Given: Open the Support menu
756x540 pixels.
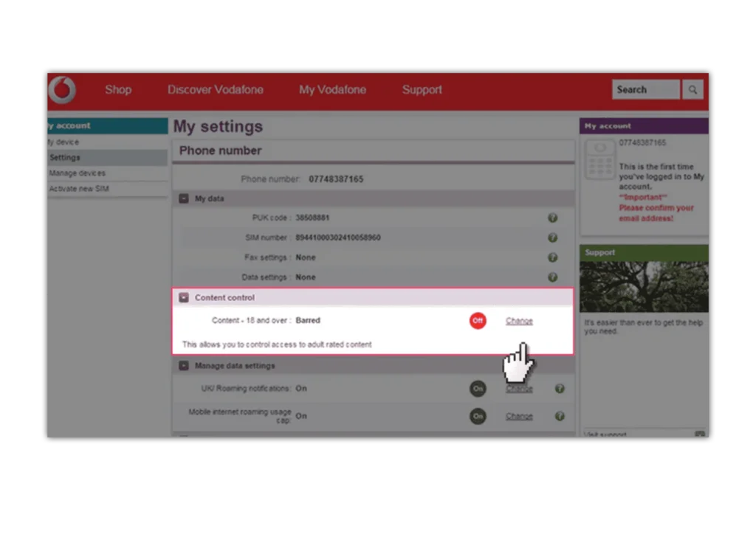Looking at the screenshot, I should tap(422, 89).
